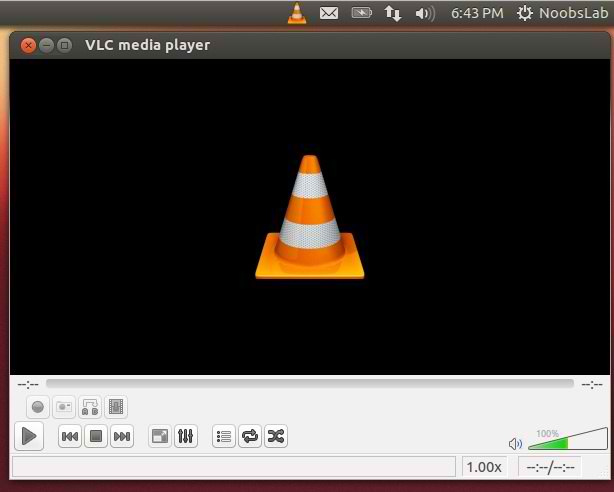Click the seek position bar

click(310, 383)
